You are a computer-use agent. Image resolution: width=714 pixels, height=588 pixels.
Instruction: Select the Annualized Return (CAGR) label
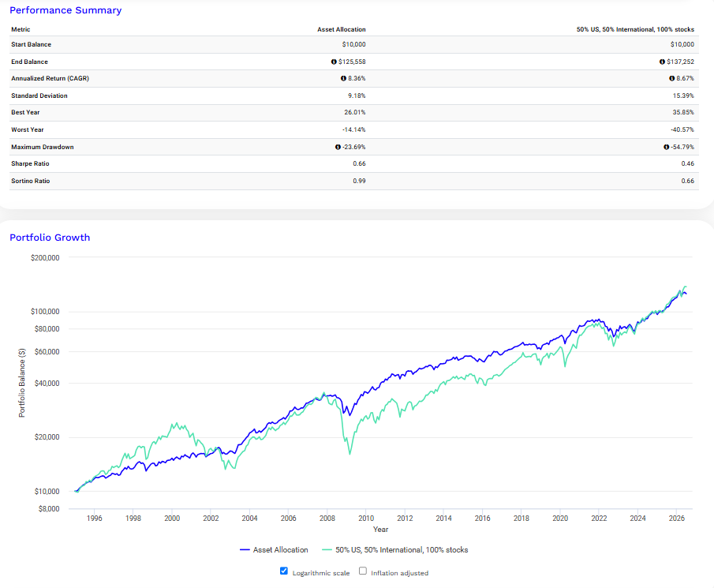pyautogui.click(x=50, y=78)
